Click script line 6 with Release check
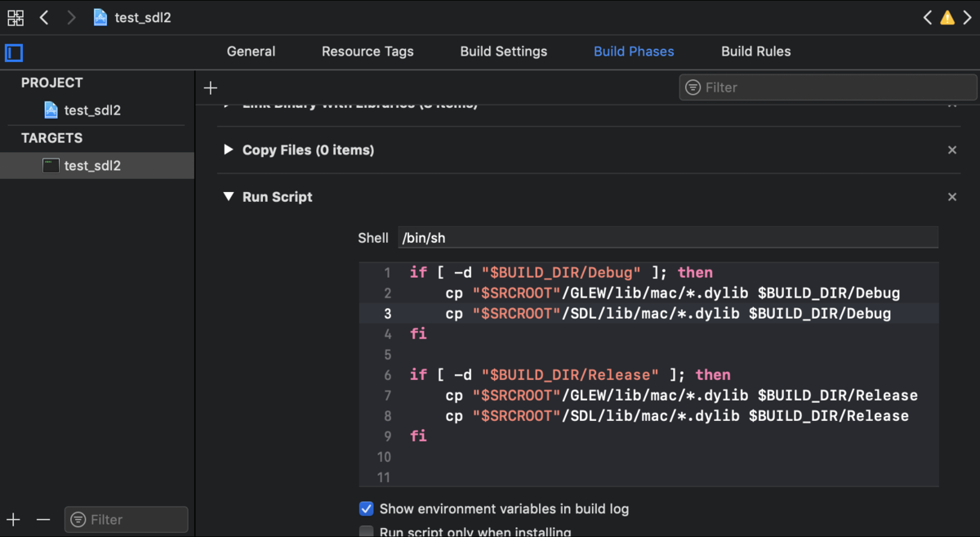Image resolution: width=980 pixels, height=537 pixels. tap(570, 374)
